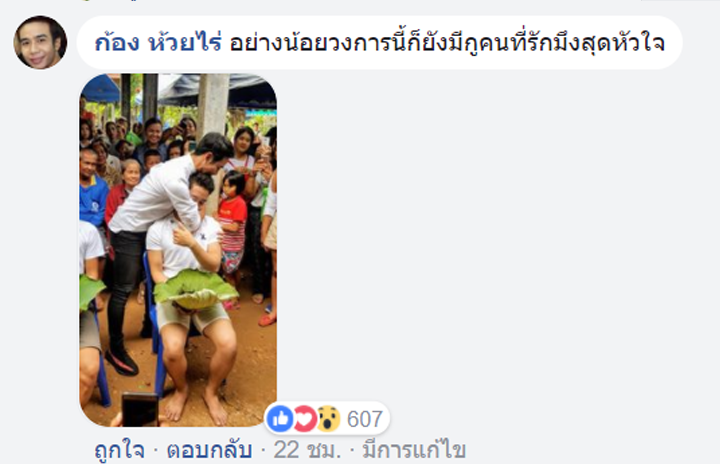The height and width of the screenshot is (464, 720).
Task: Click ถูกใจ to like the comment
Action: click(119, 450)
